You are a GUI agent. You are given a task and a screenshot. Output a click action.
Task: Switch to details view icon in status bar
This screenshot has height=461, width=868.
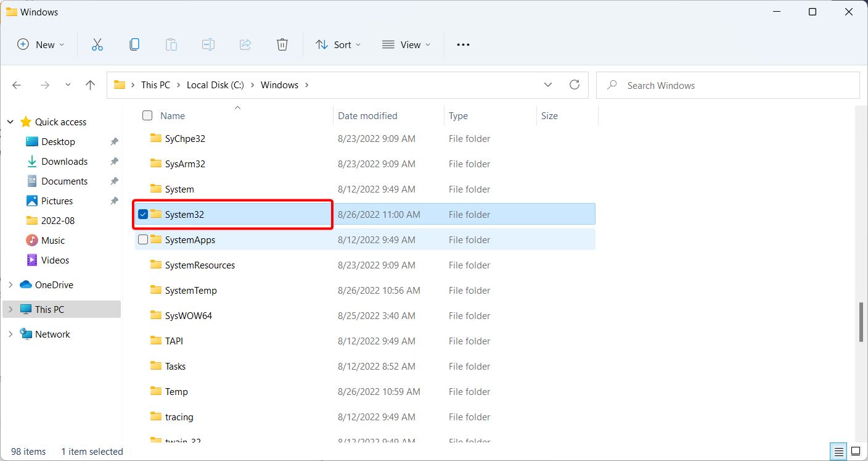click(839, 452)
